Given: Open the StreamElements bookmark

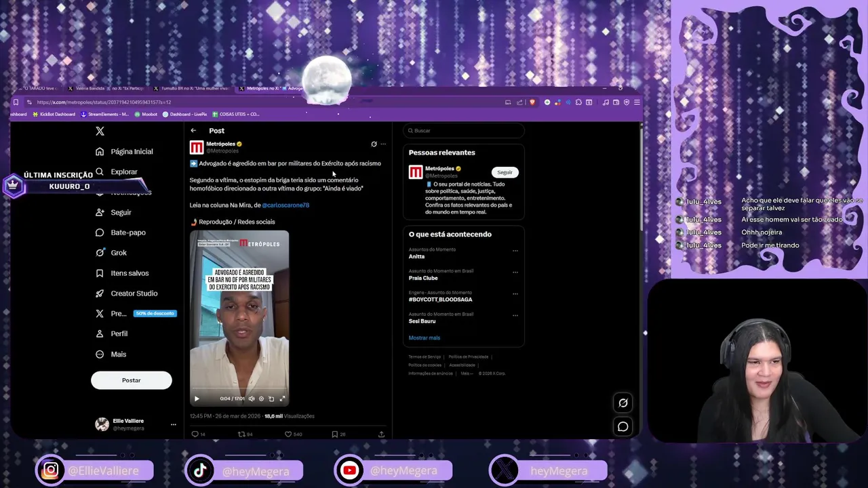Looking at the screenshot, I should tap(104, 115).
